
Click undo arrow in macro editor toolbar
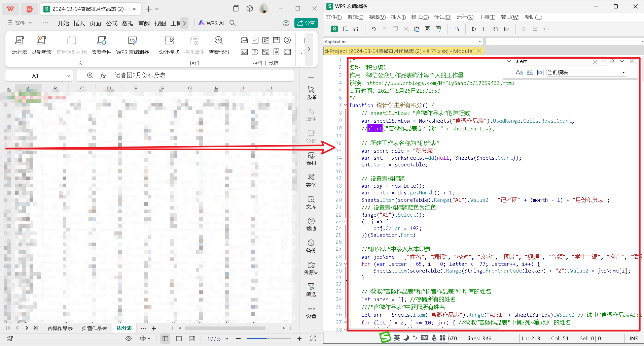pos(374,29)
